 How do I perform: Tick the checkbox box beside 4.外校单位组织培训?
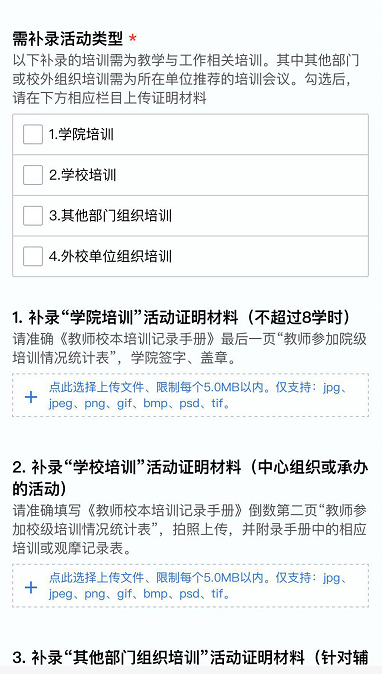(x=33, y=256)
